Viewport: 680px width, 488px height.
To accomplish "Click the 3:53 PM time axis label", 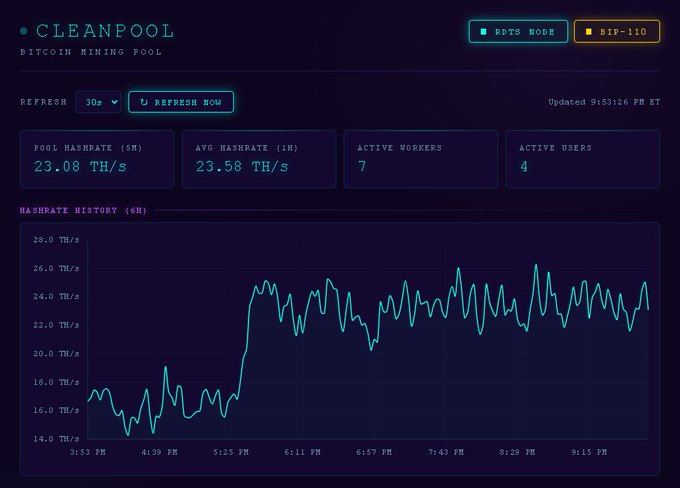I will pyautogui.click(x=88, y=452).
